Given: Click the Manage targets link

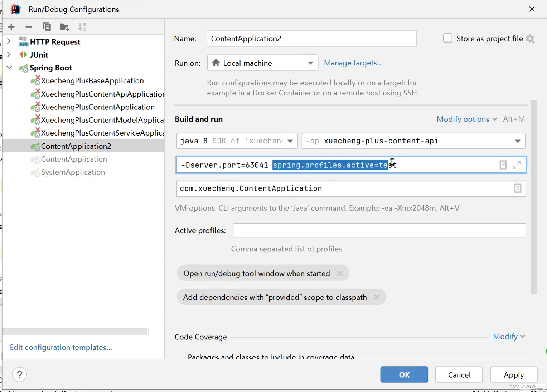Looking at the screenshot, I should point(353,63).
